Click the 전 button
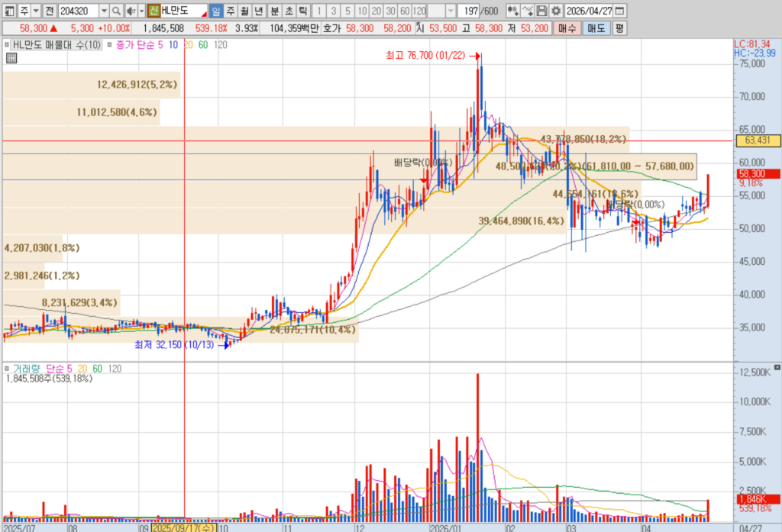The width and height of the screenshot is (782, 532). tap(50, 11)
